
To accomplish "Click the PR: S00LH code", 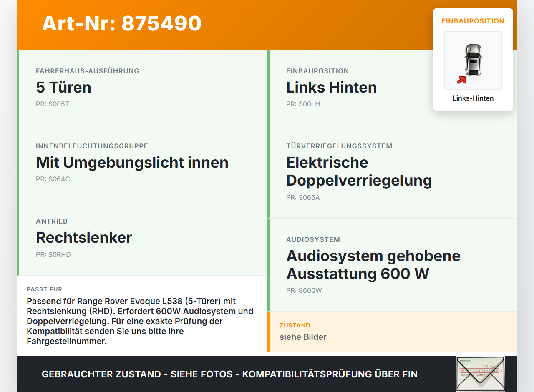I will click(x=303, y=104).
